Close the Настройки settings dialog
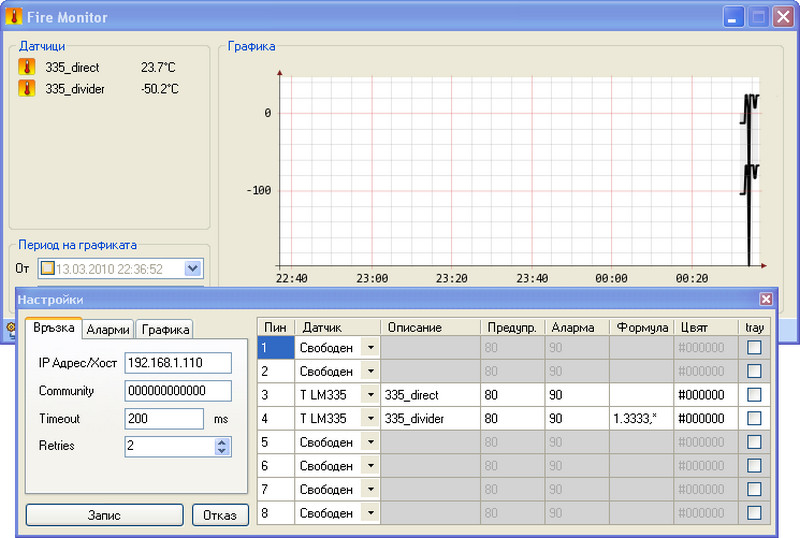The image size is (800, 538). coord(766,299)
